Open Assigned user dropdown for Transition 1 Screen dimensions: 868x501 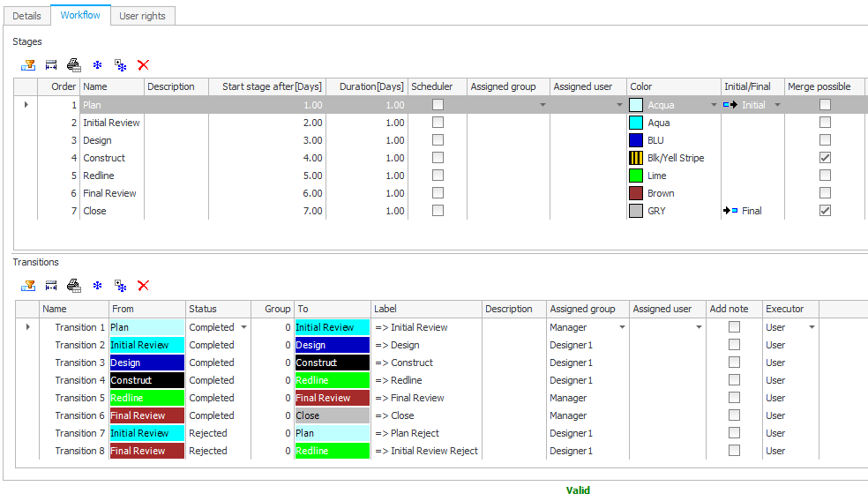[x=699, y=327]
